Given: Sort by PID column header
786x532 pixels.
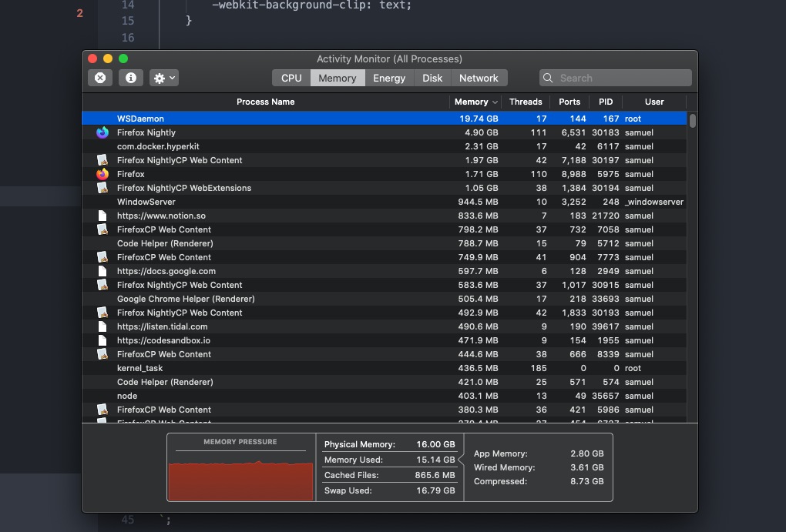Looking at the screenshot, I should click(x=606, y=102).
